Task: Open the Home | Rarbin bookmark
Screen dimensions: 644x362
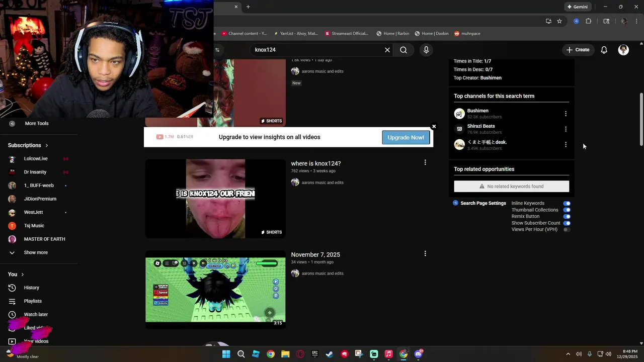Action: pyautogui.click(x=393, y=34)
